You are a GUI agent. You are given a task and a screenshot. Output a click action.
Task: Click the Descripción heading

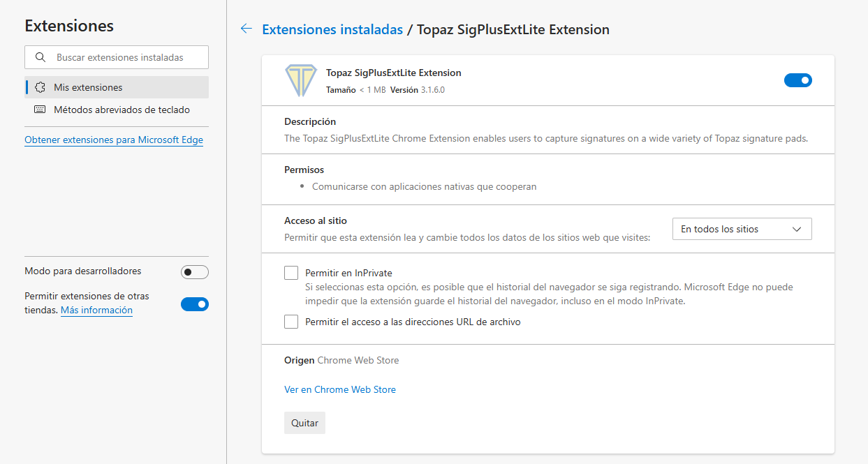310,121
